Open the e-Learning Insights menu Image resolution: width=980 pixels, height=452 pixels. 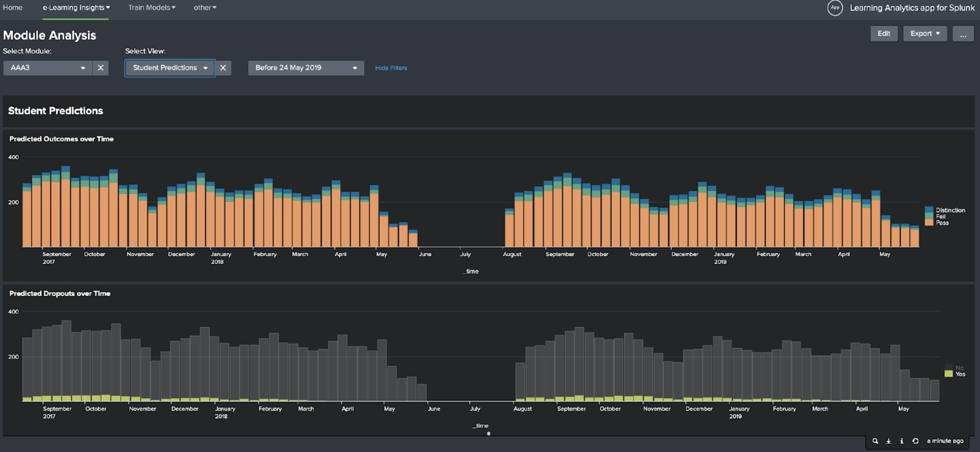point(76,8)
